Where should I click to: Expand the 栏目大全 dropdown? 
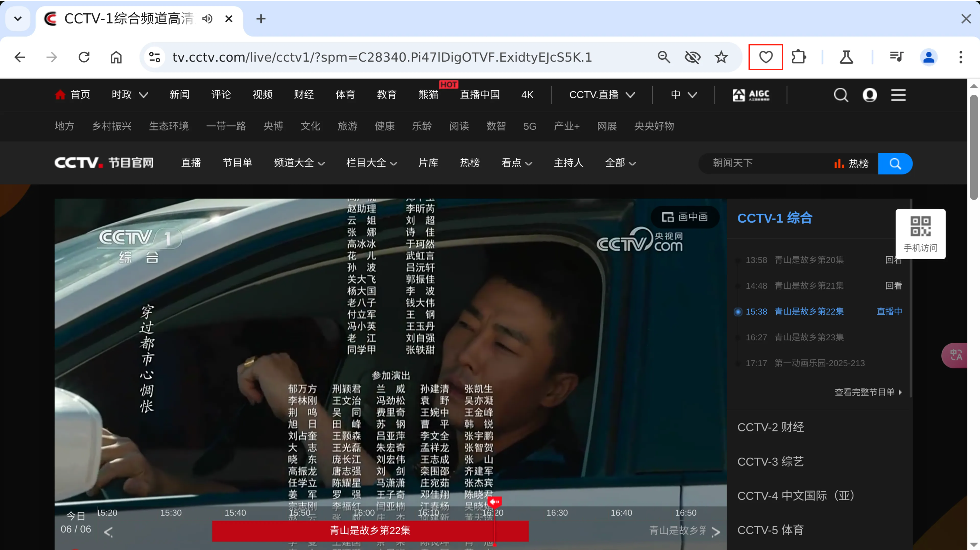tap(372, 163)
